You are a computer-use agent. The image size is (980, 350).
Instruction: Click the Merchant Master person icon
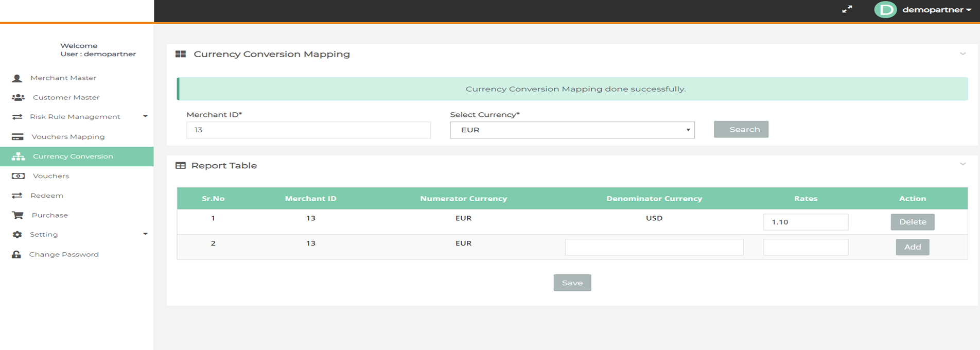click(x=17, y=78)
